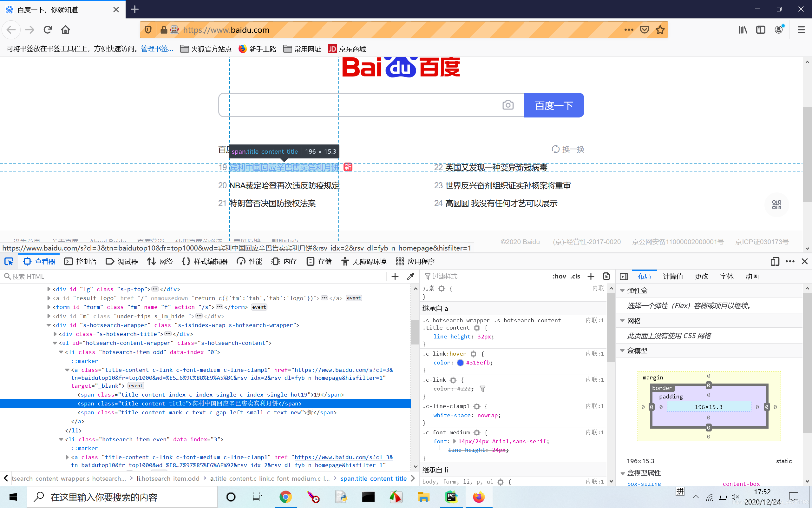Open the Firefox account icon
812x508 pixels.
(779, 30)
